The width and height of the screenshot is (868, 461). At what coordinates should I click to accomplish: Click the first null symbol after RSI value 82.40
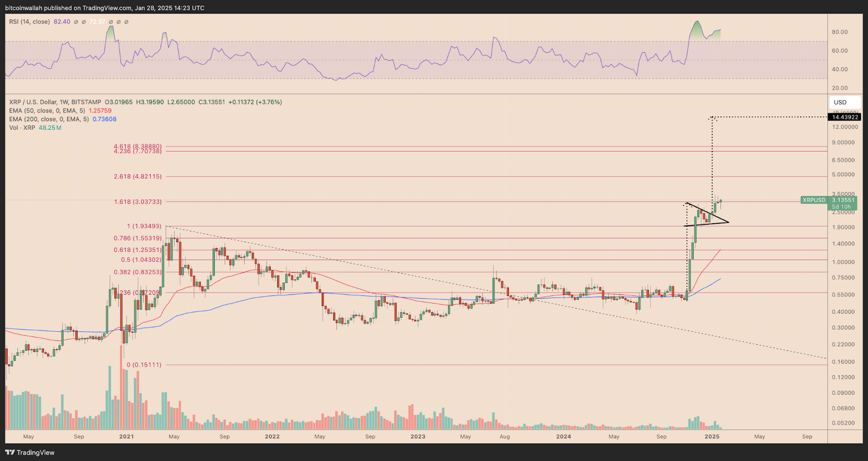pos(76,22)
